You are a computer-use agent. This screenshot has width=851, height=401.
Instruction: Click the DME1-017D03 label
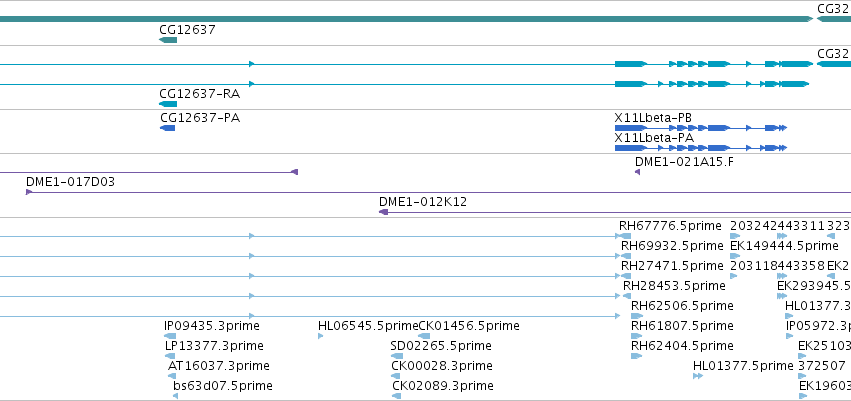[x=71, y=182]
